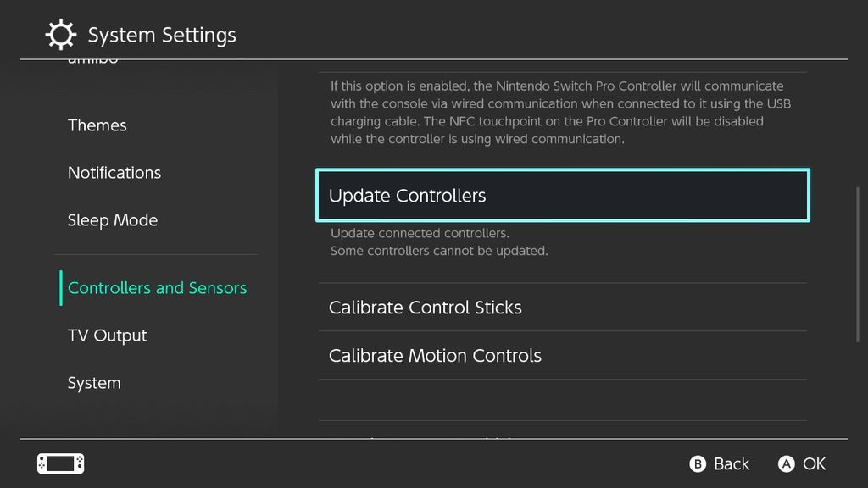The width and height of the screenshot is (868, 488).
Task: Click the teal indicator beside Controllers and Sensors
Action: [61, 288]
